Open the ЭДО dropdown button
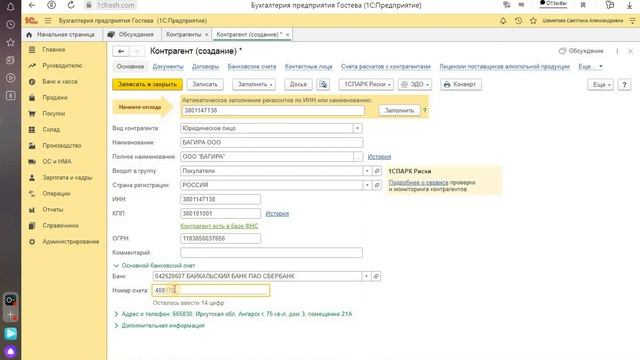 click(415, 84)
